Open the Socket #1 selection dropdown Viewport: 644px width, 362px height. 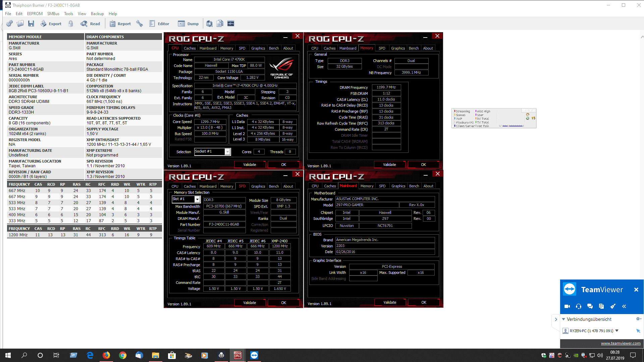pyautogui.click(x=227, y=152)
